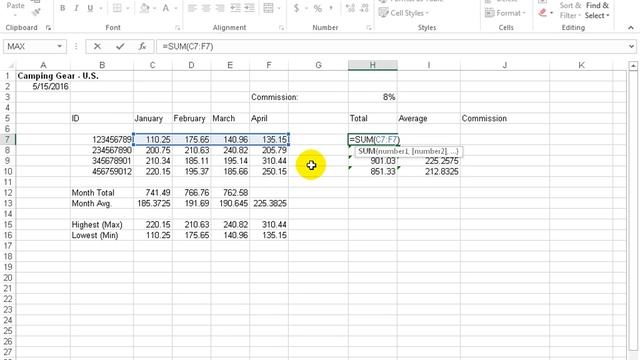Select column C header
This screenshot has width=640, height=360.
click(153, 65)
